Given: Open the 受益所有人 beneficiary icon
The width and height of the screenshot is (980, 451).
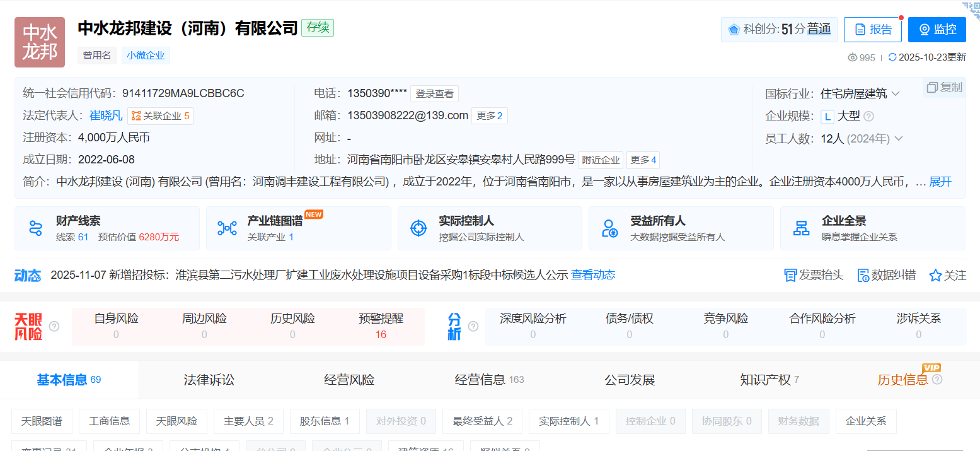Looking at the screenshot, I should coord(609,228).
